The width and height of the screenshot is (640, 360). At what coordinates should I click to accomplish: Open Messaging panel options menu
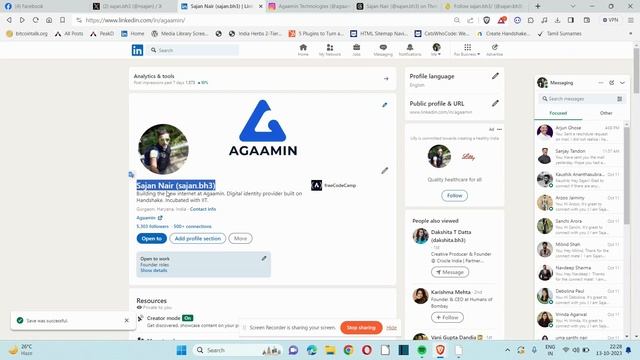click(x=600, y=83)
